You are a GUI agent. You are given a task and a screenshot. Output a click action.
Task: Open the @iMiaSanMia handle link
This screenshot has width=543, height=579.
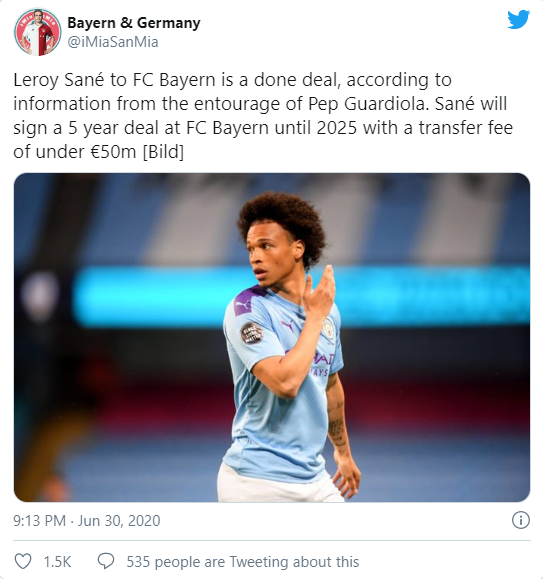point(113,42)
